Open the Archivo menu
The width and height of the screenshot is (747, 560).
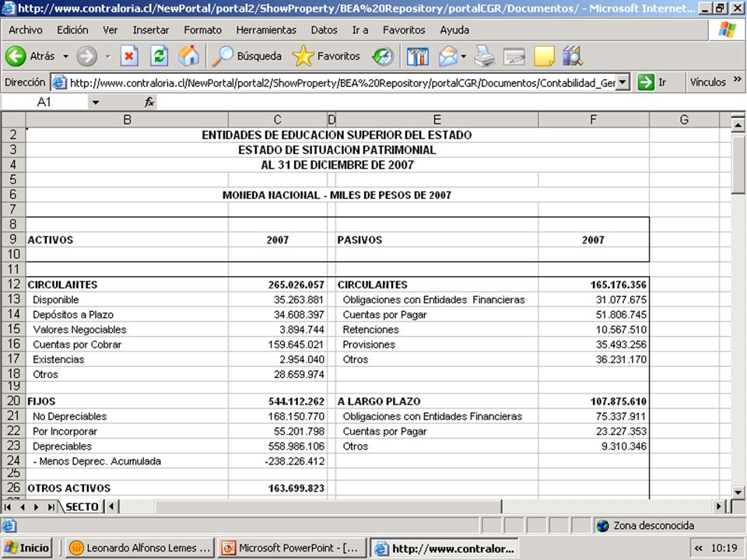pos(25,30)
